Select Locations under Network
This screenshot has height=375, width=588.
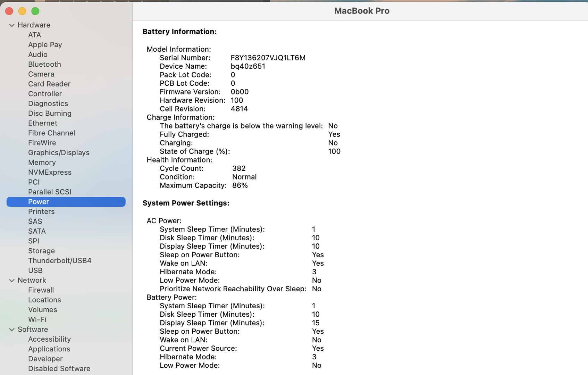pos(44,300)
